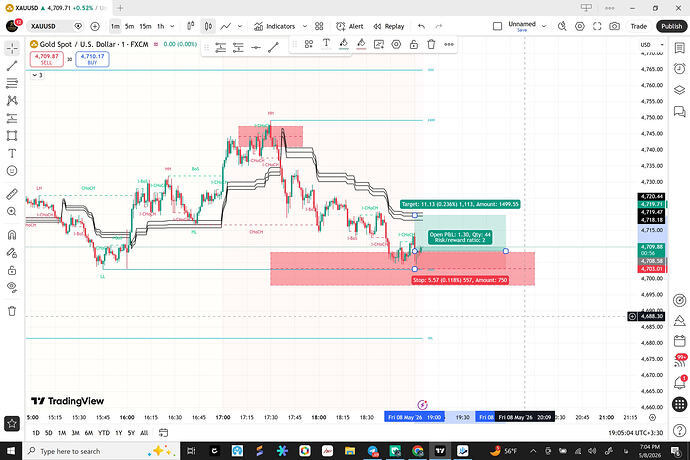Screen dimensions: 690x460
Task: Enter fullscreen mode
Action: click(597, 26)
